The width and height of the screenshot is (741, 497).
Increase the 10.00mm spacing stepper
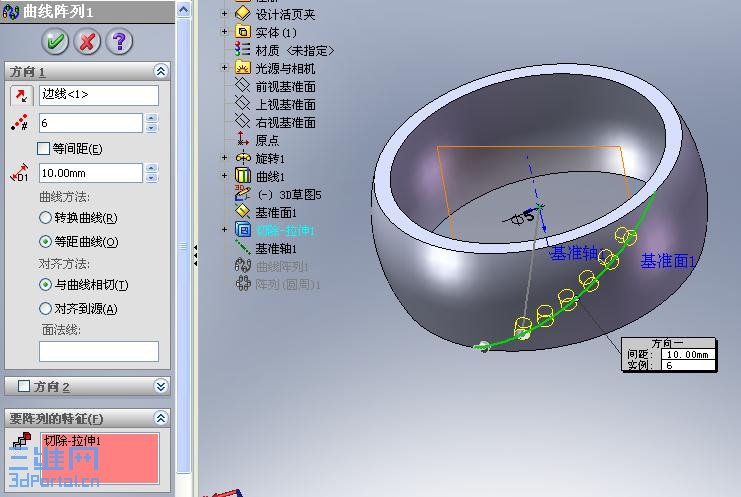pyautogui.click(x=151, y=168)
